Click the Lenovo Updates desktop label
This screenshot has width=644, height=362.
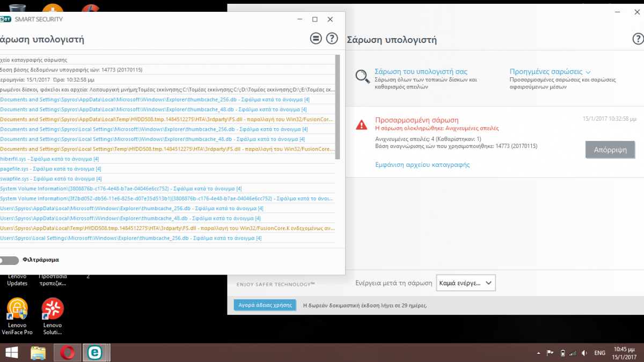[17, 280]
